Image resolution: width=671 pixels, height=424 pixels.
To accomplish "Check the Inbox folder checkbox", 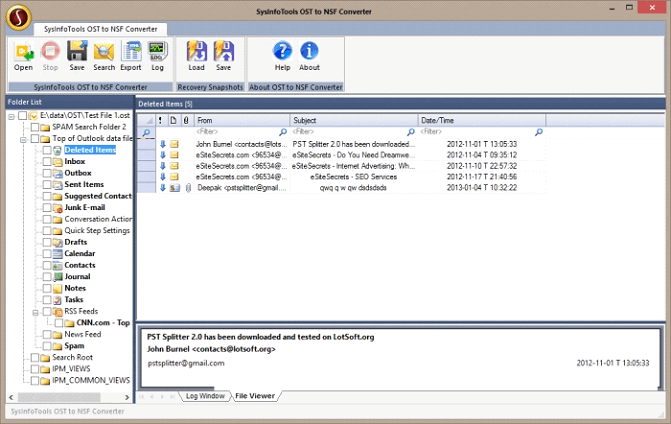I will click(47, 162).
